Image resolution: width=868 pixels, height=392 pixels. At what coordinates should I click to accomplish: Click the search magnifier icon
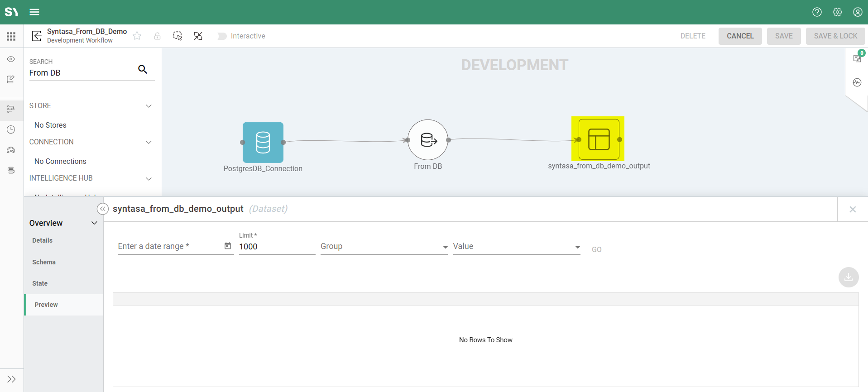143,69
